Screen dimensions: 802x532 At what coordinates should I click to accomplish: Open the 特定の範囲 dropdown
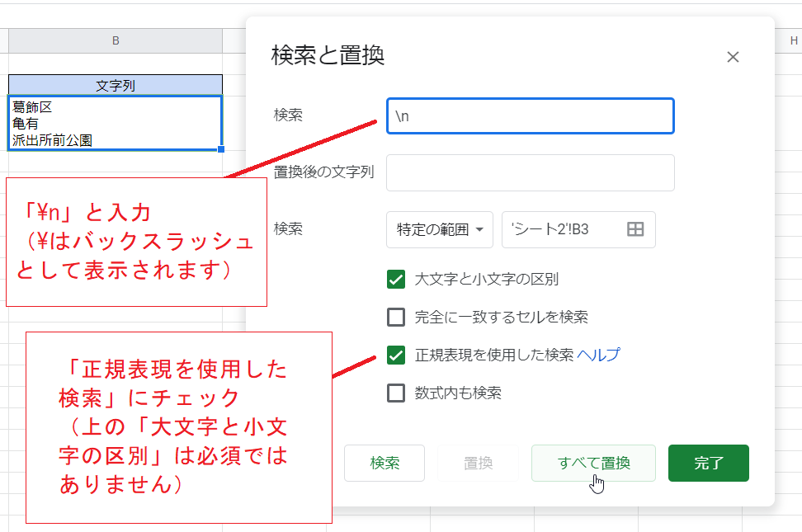coord(439,229)
